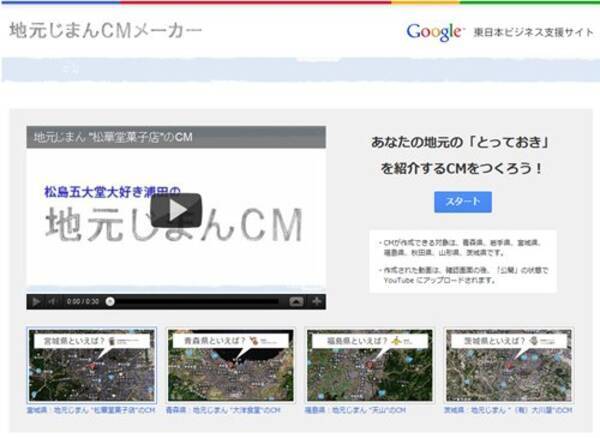Click the faint menu item in blue band
The width and height of the screenshot is (600, 438).
point(71,70)
